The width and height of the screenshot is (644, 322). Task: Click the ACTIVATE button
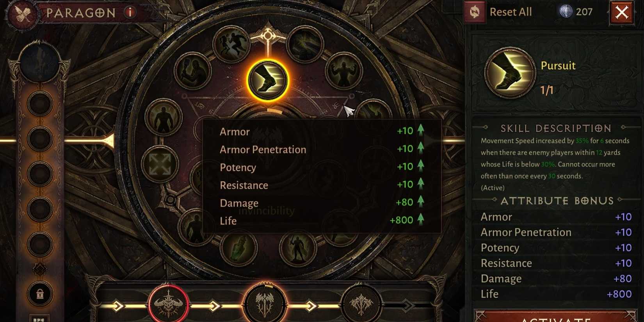555,317
